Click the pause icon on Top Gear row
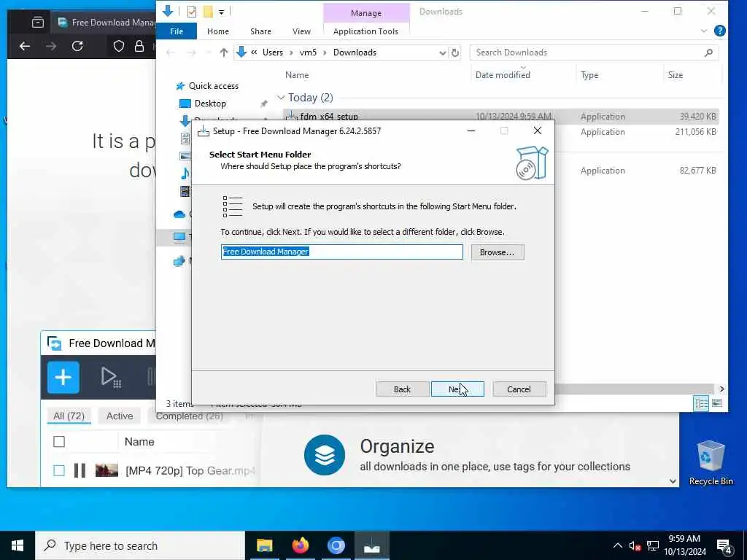Viewport: 747px width, 560px height. (x=80, y=471)
